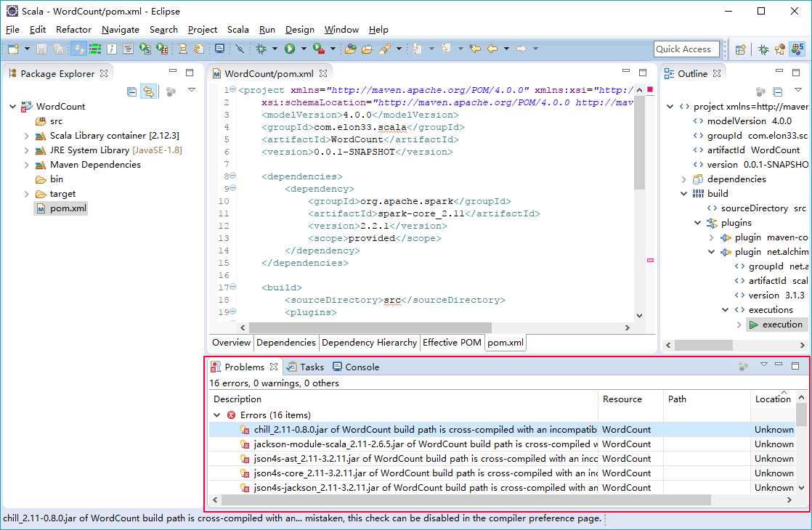Toggle the highlighted Scala toolbar button
This screenshot has width=812, height=530.
[78, 49]
